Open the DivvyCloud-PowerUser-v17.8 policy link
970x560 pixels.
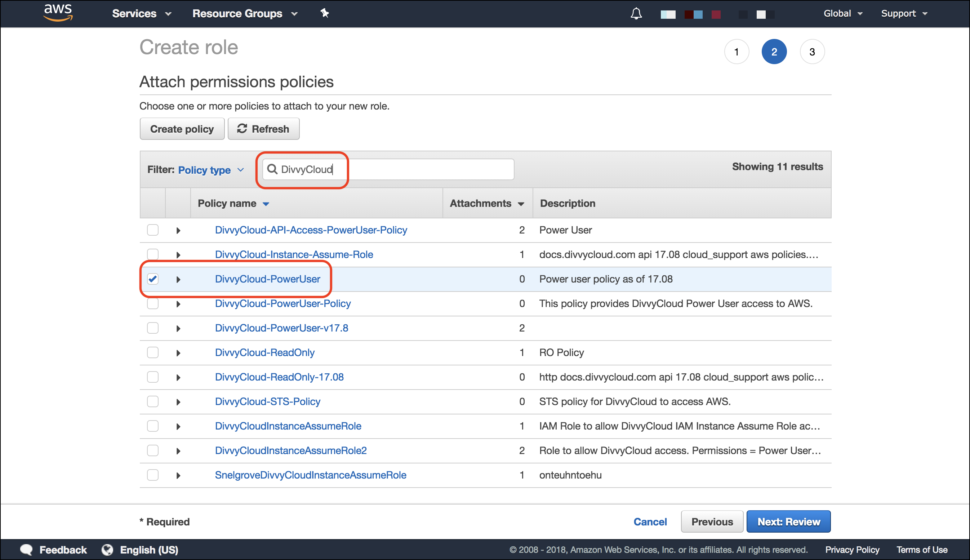[x=281, y=328]
